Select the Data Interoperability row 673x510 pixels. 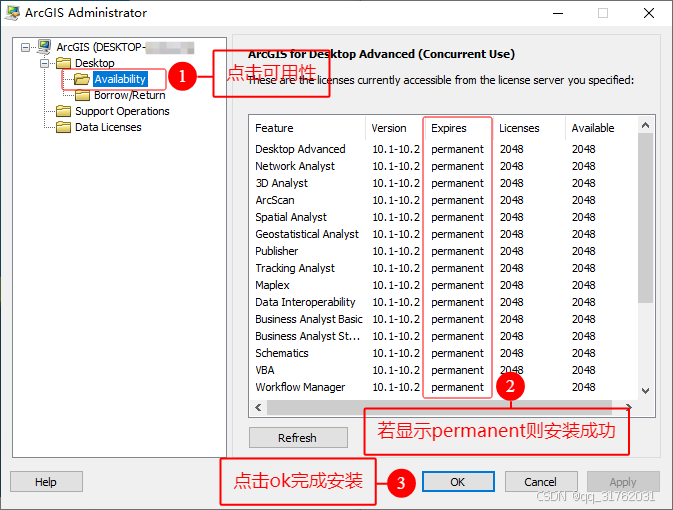[x=444, y=302]
